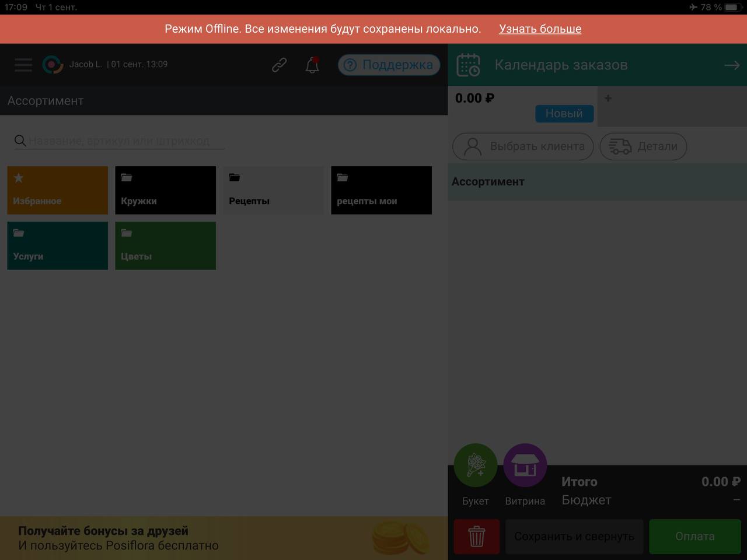Viewport: 747px width, 560px height.
Task: Open the Получайте бонусы за друзей banner
Action: 224,538
